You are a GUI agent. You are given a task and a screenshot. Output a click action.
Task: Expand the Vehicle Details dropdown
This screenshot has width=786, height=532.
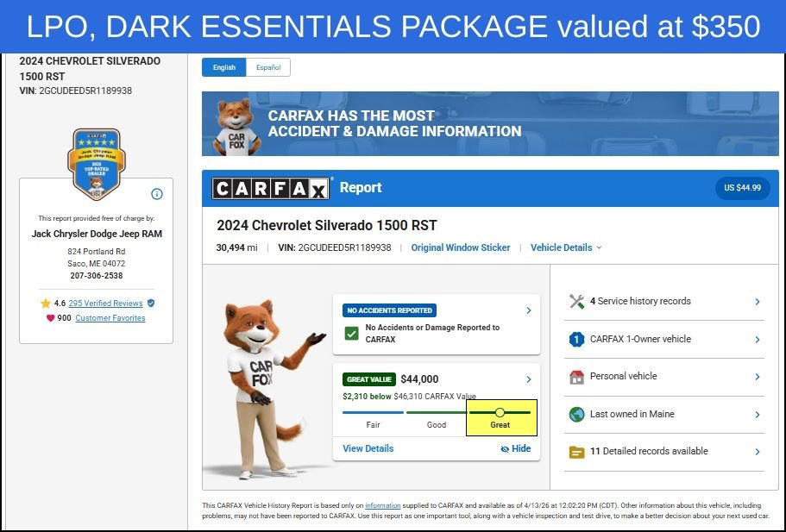(x=566, y=248)
